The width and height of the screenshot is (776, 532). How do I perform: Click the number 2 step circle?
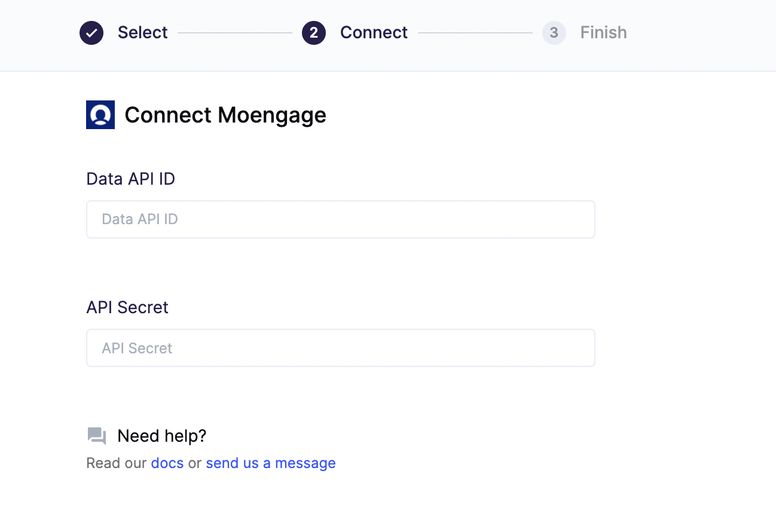tap(314, 33)
